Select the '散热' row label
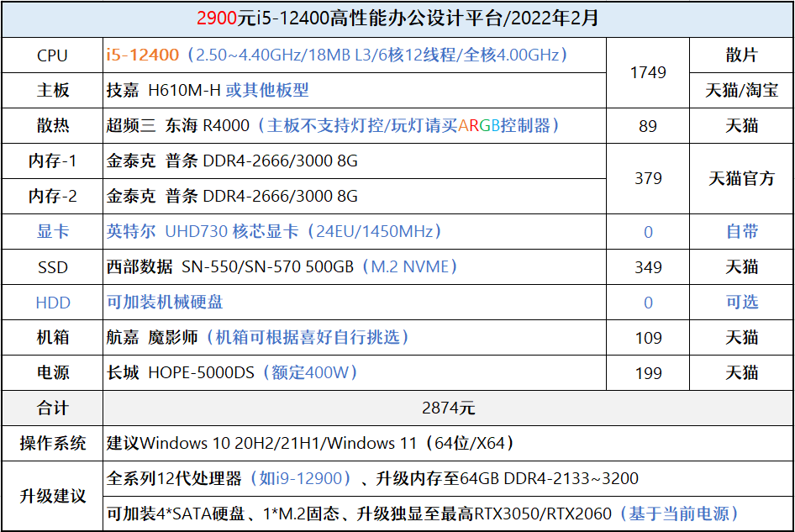The width and height of the screenshot is (795, 532). [x=52, y=125]
